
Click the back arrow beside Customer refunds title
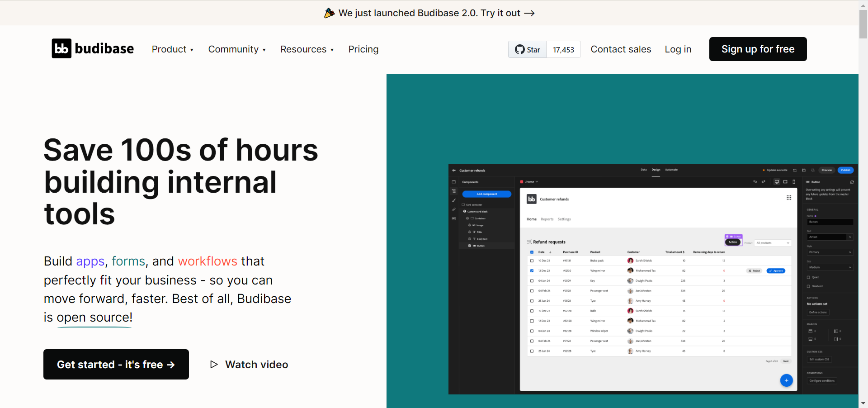point(454,171)
